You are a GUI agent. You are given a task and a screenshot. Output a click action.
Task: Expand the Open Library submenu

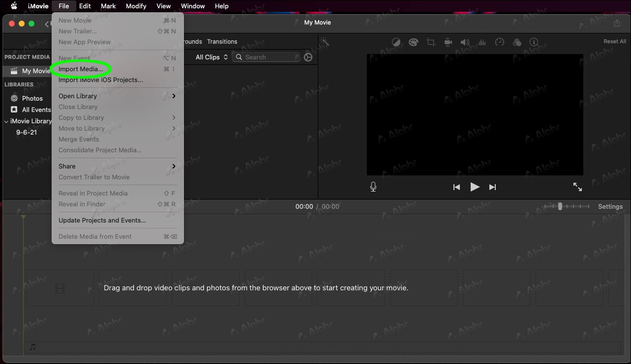pos(118,96)
